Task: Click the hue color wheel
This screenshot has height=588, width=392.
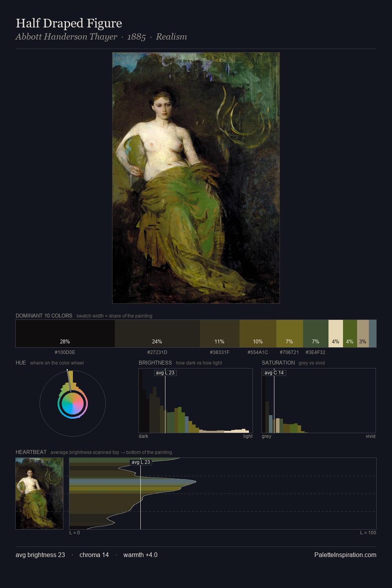Action: (x=73, y=403)
